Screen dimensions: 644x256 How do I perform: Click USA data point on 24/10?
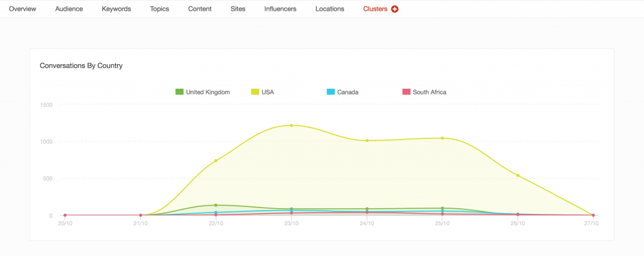click(367, 140)
